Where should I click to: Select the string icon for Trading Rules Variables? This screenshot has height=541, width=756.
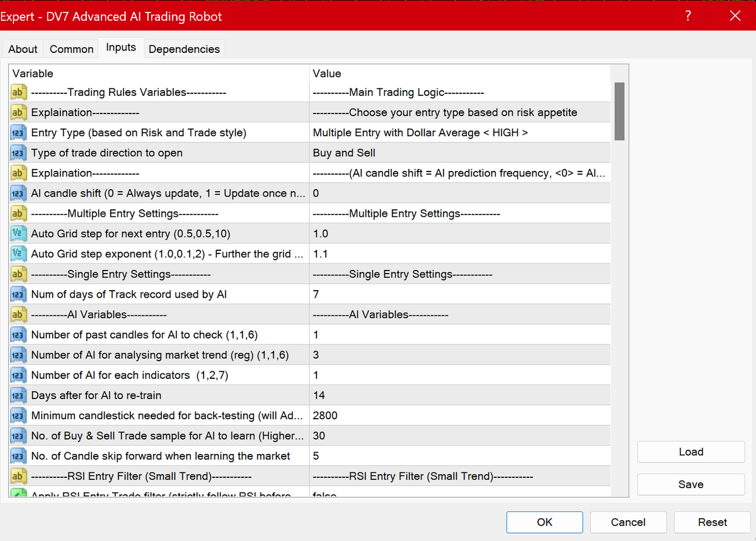coord(18,92)
